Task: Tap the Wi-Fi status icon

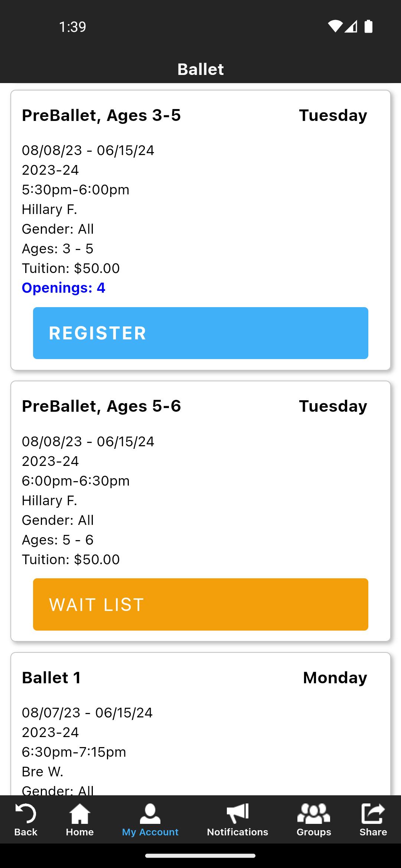Action: coord(335,26)
